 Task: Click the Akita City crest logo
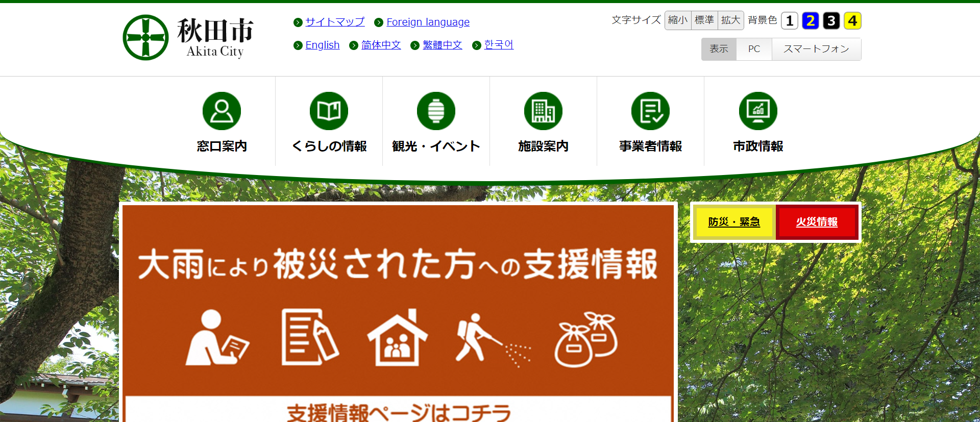[x=146, y=37]
